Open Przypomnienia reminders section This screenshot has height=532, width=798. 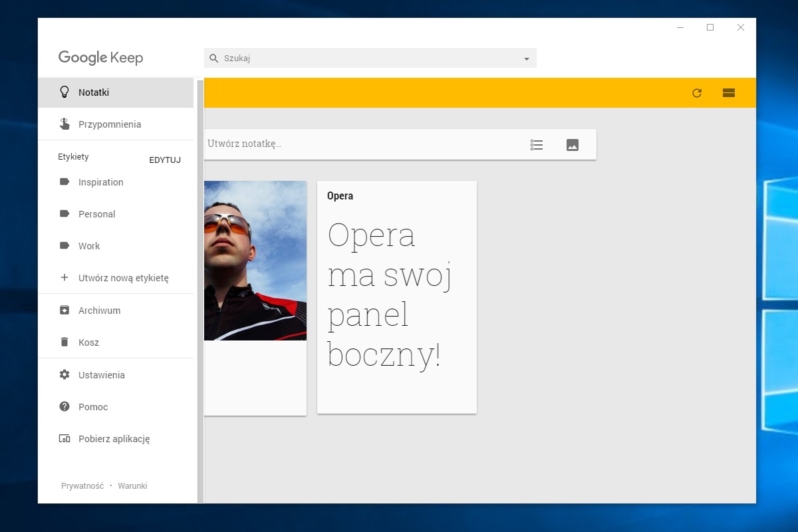coord(109,124)
